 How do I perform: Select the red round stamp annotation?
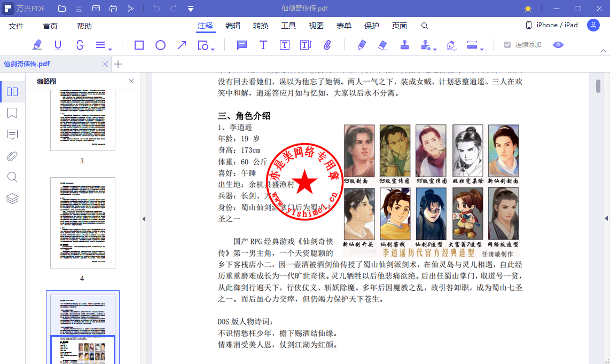tap(304, 181)
